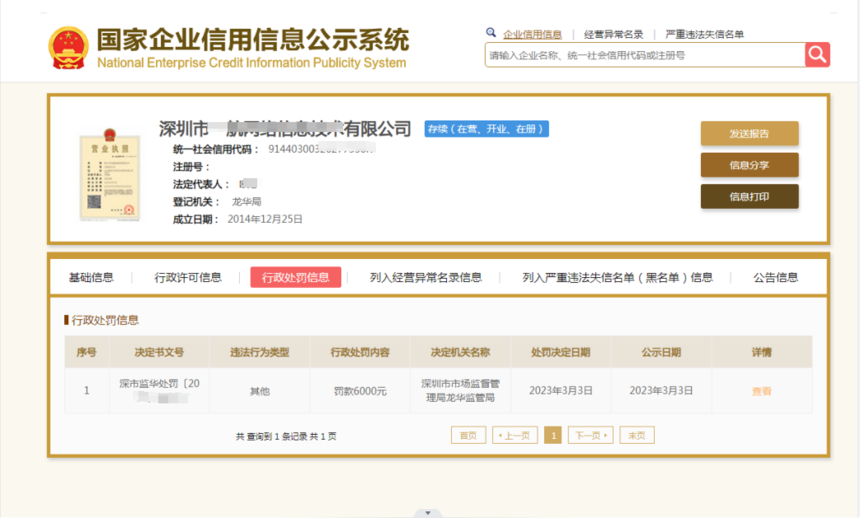Click the 行政处罚信息 section heading
The image size is (860, 518).
(105, 320)
